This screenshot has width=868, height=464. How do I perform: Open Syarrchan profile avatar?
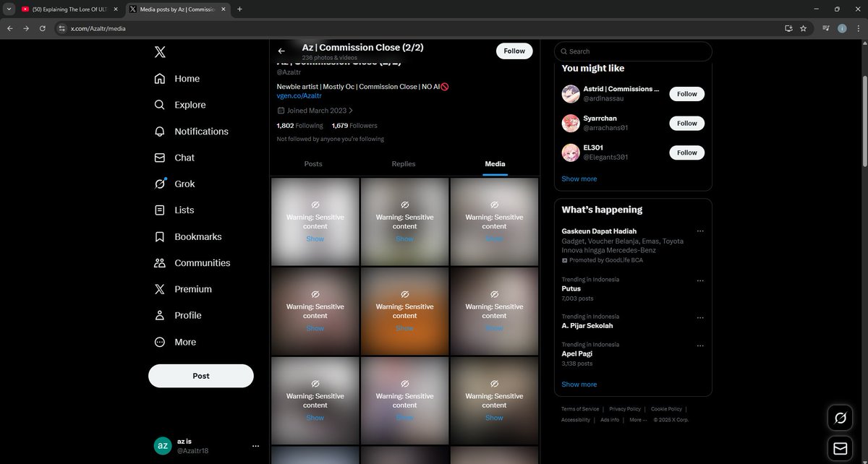pyautogui.click(x=571, y=123)
